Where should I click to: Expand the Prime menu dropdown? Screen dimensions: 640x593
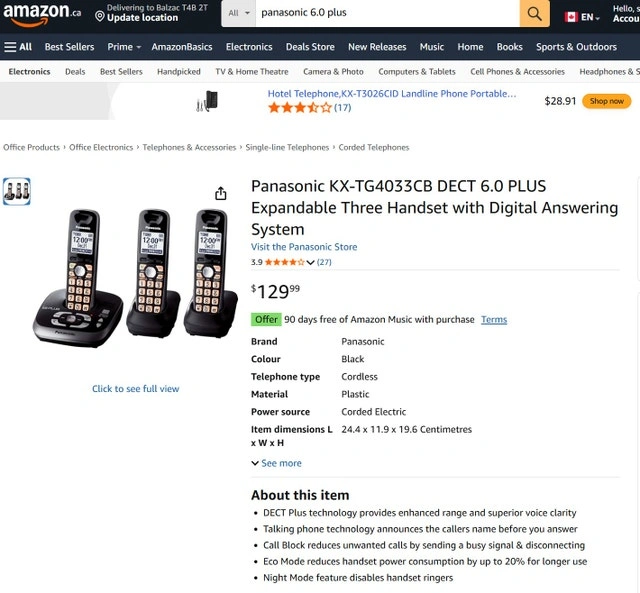[124, 47]
